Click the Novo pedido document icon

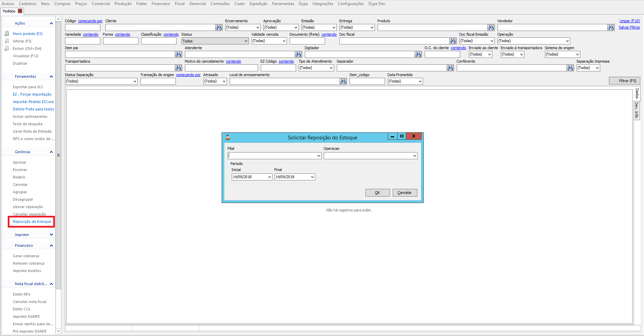click(7, 34)
